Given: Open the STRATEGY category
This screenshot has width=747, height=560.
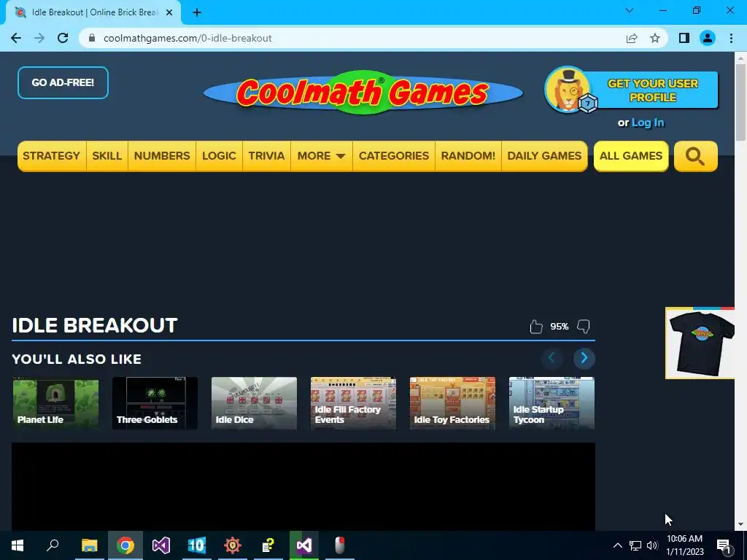Looking at the screenshot, I should point(52,156).
